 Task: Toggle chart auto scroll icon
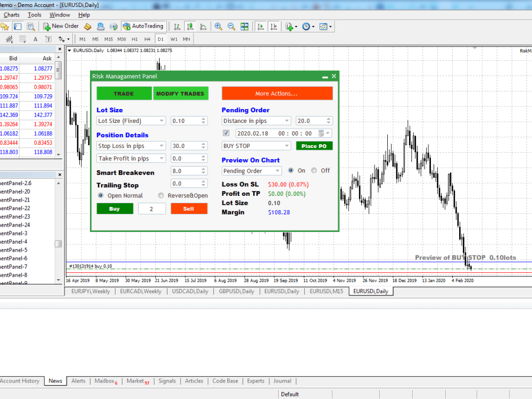261,27
